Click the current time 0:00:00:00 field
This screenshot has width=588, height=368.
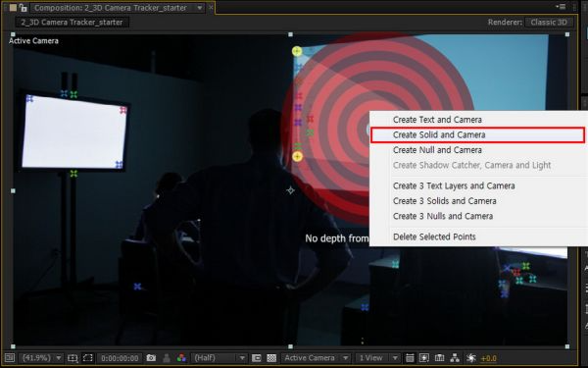click(120, 358)
